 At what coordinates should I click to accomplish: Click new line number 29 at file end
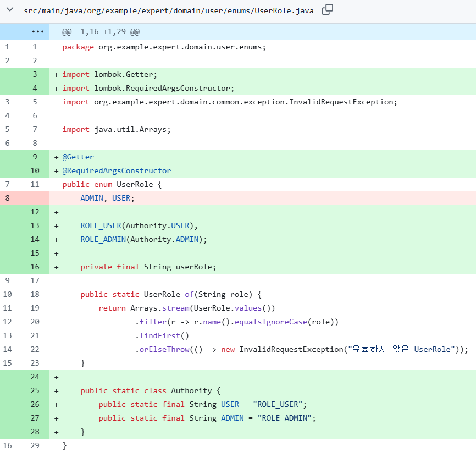click(x=35, y=445)
